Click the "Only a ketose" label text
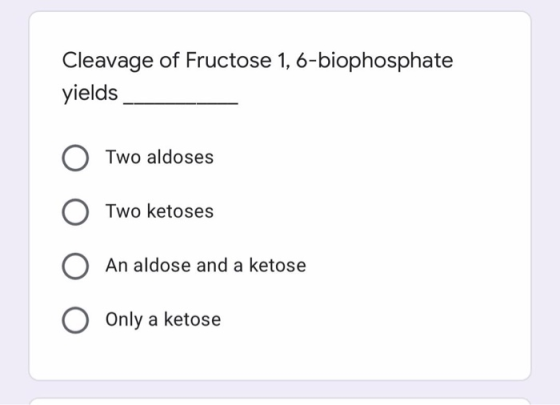The height and width of the screenshot is (405, 560). tap(163, 319)
